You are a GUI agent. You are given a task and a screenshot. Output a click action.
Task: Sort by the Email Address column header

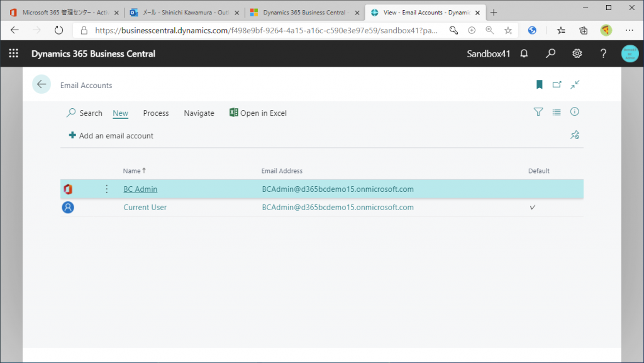pyautogui.click(x=282, y=171)
